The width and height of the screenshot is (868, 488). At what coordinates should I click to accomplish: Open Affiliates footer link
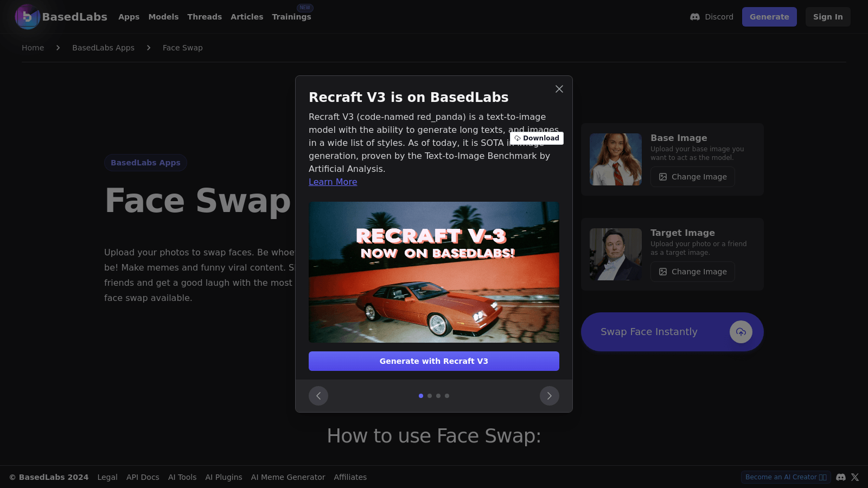coord(350,477)
